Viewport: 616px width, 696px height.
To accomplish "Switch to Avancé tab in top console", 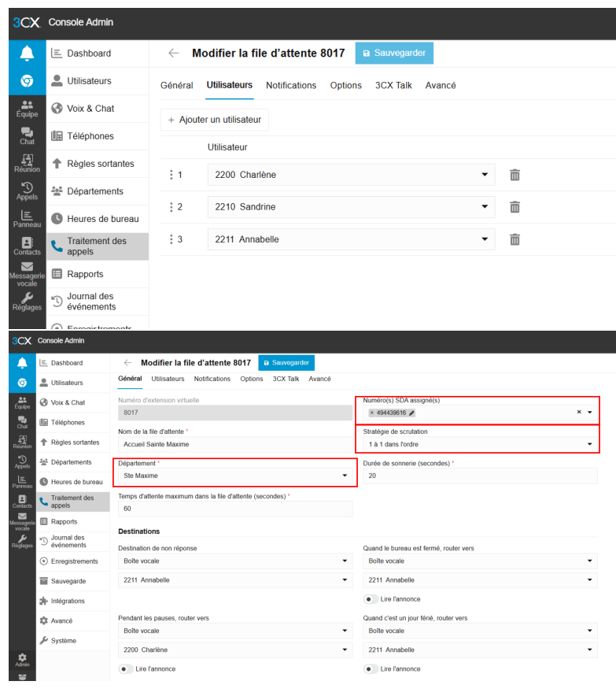I will click(441, 85).
